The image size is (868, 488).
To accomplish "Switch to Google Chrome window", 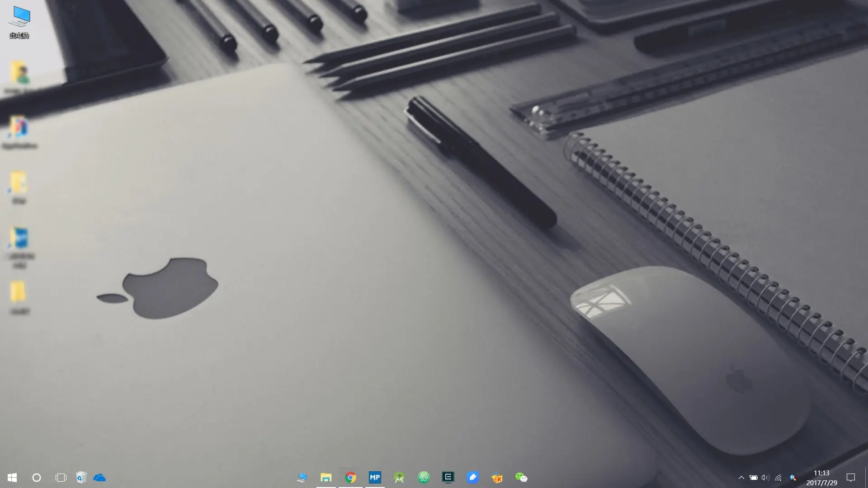I will [x=350, y=478].
